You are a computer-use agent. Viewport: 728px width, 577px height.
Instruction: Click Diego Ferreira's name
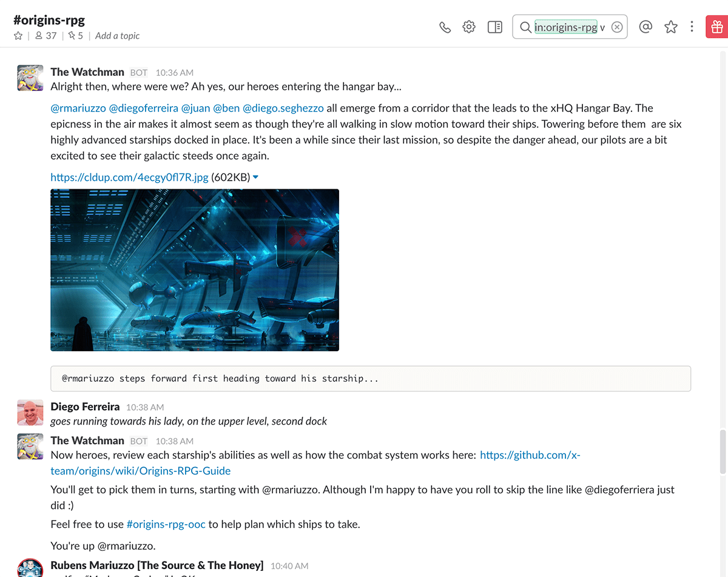coord(85,407)
